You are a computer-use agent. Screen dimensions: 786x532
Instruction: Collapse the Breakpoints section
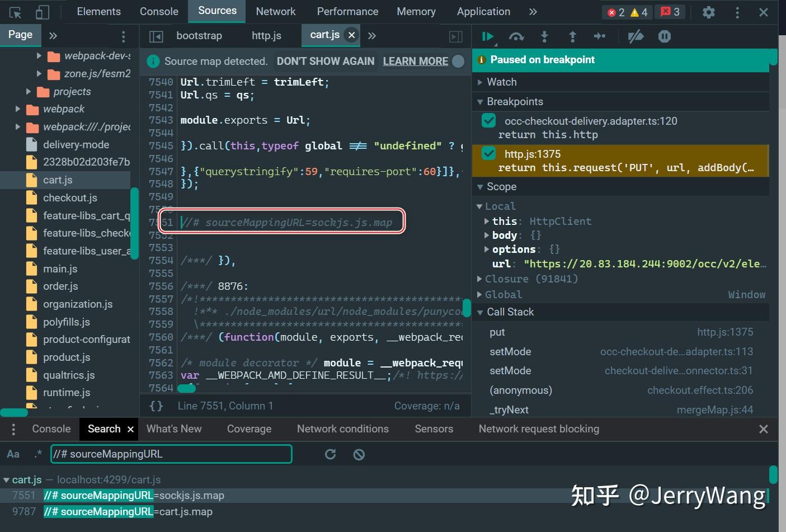pos(480,102)
